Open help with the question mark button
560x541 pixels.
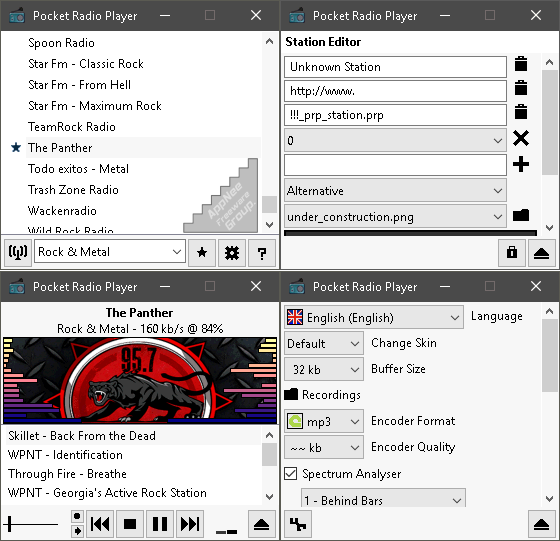click(x=262, y=253)
